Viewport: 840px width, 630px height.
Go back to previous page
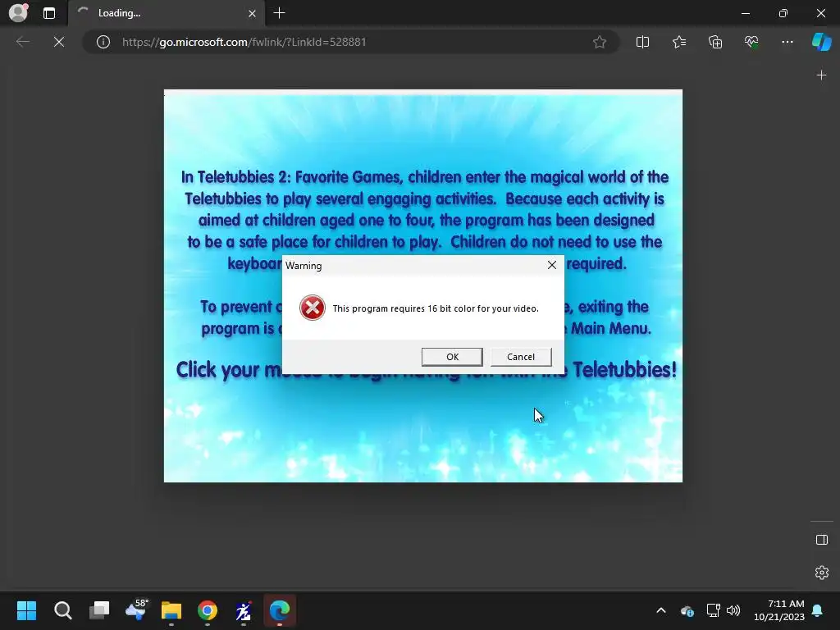[x=22, y=42]
